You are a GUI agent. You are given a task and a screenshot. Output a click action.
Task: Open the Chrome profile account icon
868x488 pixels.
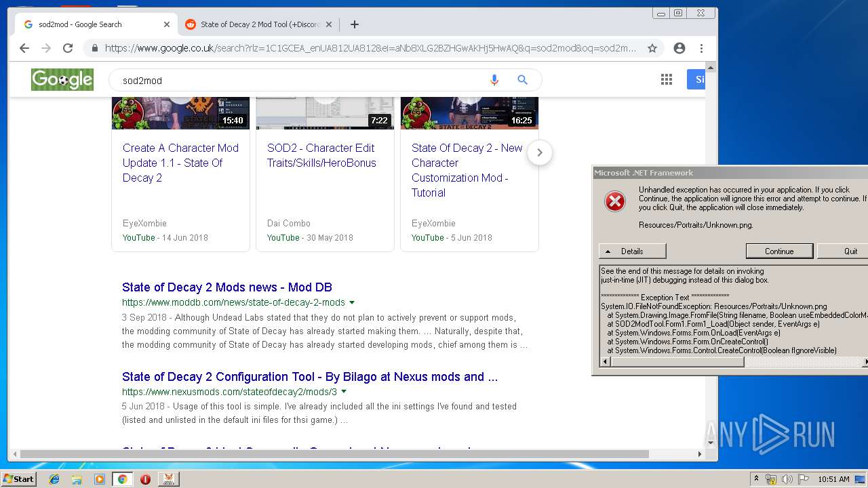[x=679, y=48]
